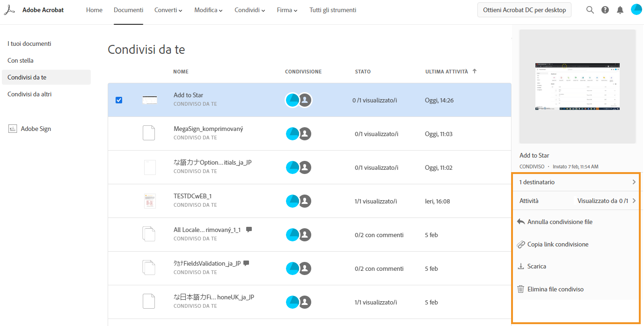This screenshot has height=326, width=644.
Task: Click sharing avatars on な語カナOption...itials_ja_JP row
Action: 299,167
